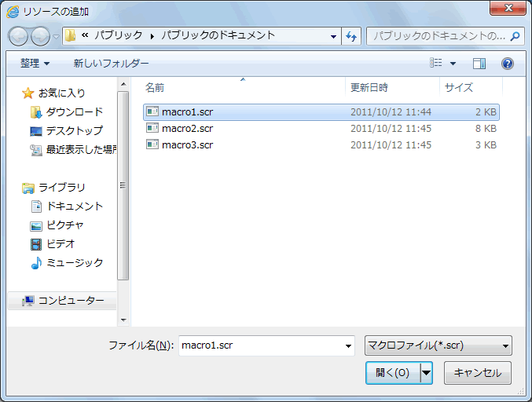
Task: Expand the ファイル名 dropdown list
Action: point(348,345)
